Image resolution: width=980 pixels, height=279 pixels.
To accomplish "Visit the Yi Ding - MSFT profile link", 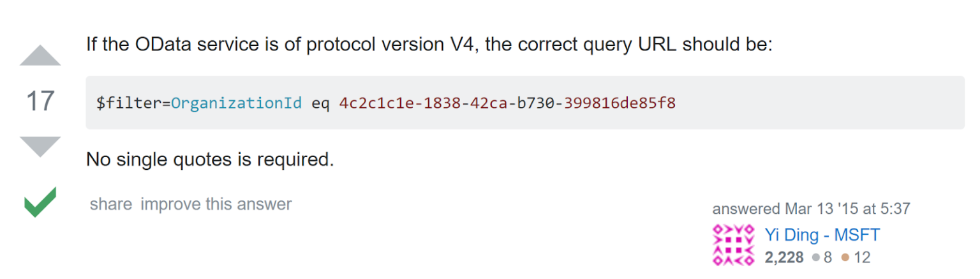I will [x=822, y=235].
